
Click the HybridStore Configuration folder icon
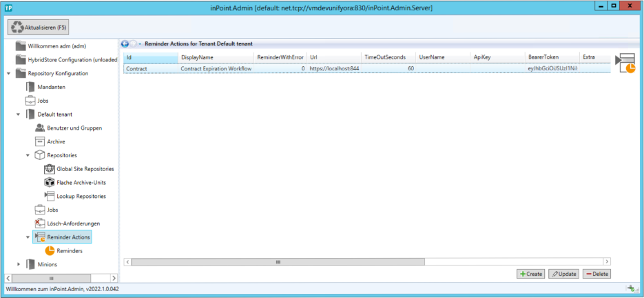[21, 60]
